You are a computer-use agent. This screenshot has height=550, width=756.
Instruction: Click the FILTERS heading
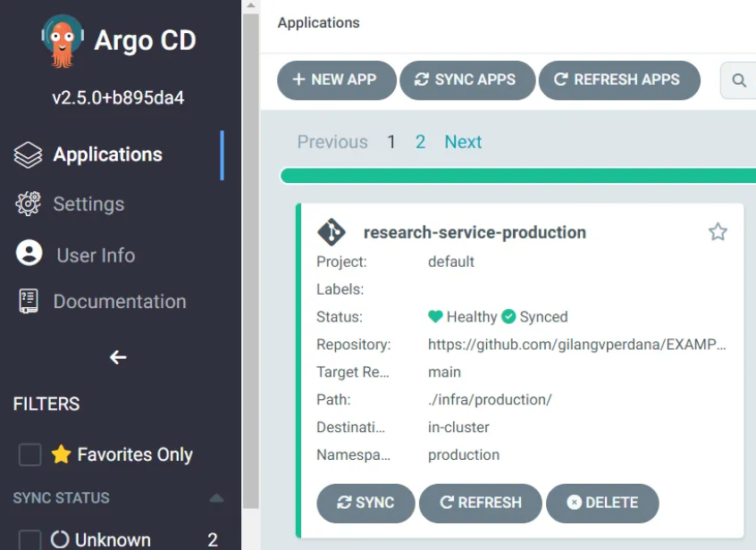pyautogui.click(x=46, y=404)
